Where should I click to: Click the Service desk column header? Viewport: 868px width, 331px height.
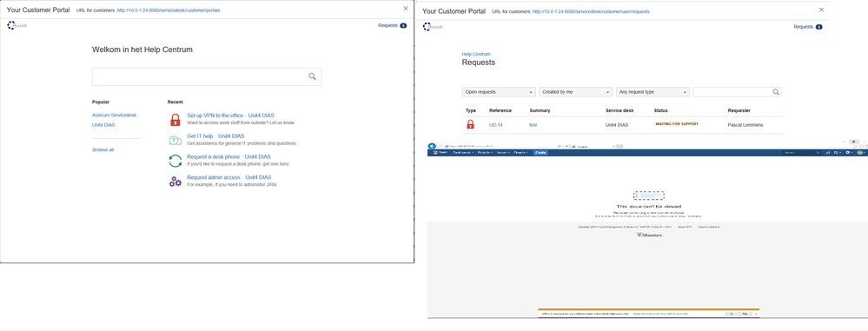point(620,110)
